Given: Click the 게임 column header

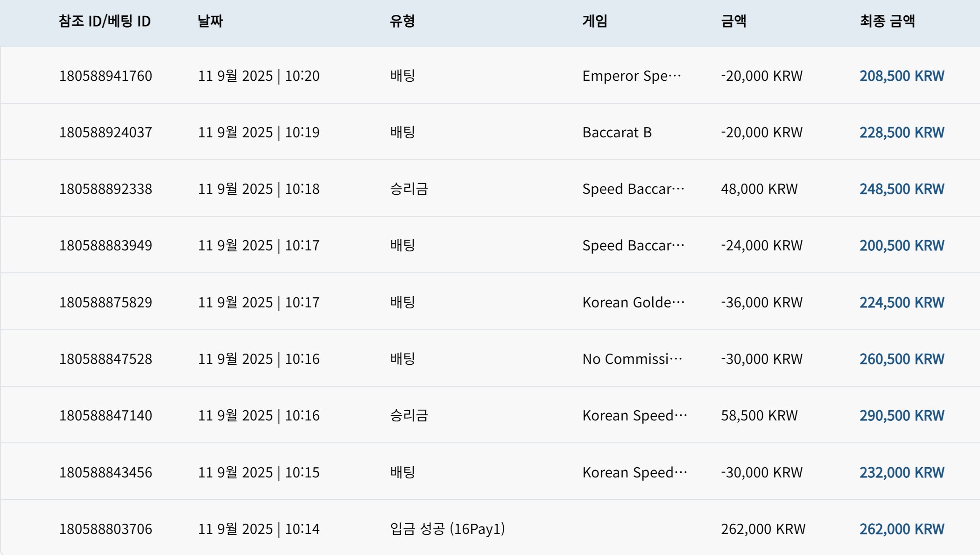Looking at the screenshot, I should point(595,21).
